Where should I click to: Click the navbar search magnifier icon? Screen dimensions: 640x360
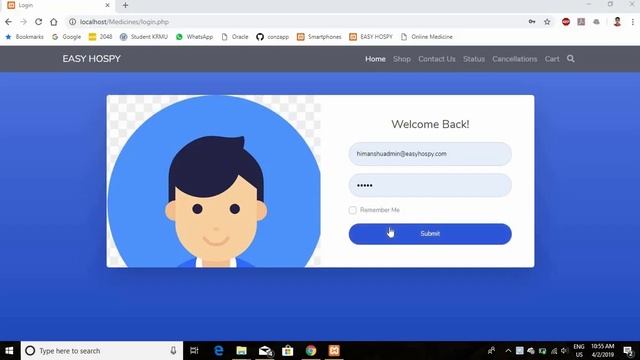point(571,59)
